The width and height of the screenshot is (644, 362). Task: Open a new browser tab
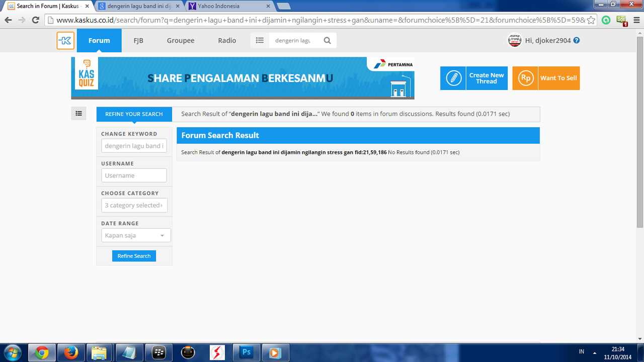[x=284, y=7]
